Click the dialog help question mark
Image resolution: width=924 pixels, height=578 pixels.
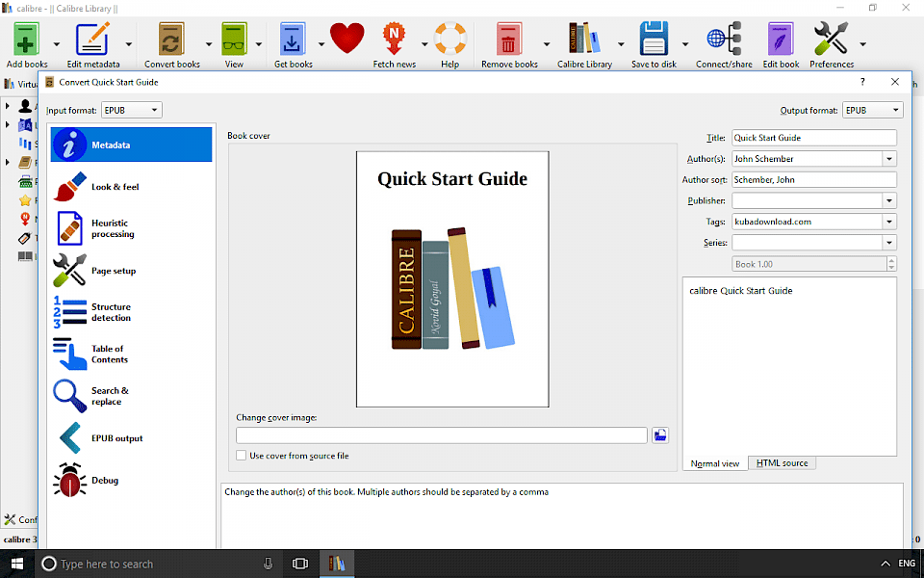click(x=862, y=82)
